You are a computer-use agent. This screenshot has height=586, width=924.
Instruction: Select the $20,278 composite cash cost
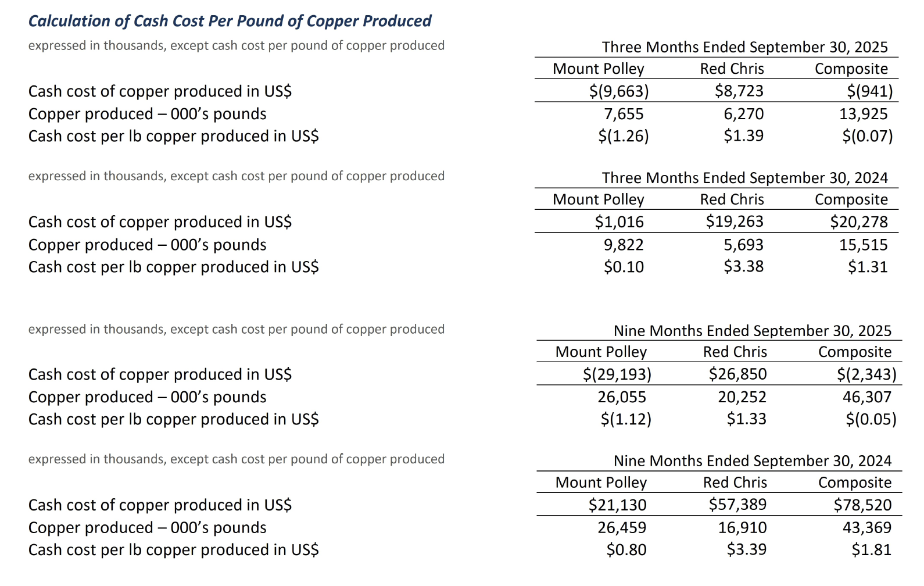[x=859, y=222]
